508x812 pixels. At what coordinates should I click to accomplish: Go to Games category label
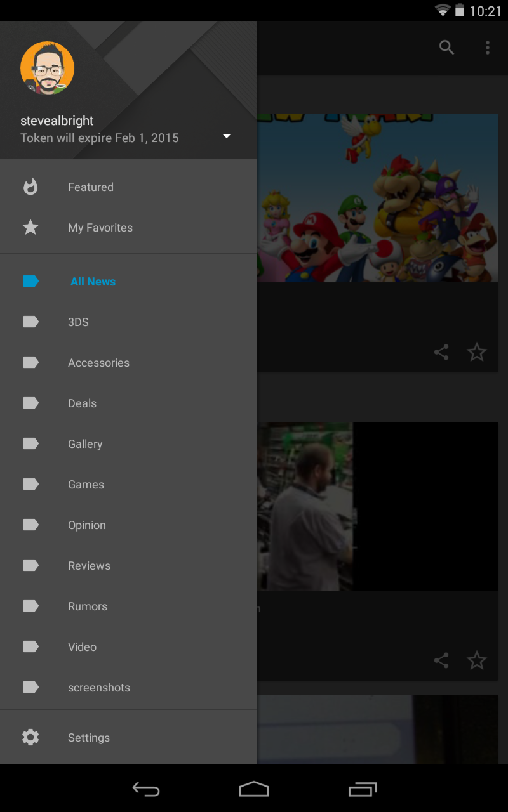[86, 485]
